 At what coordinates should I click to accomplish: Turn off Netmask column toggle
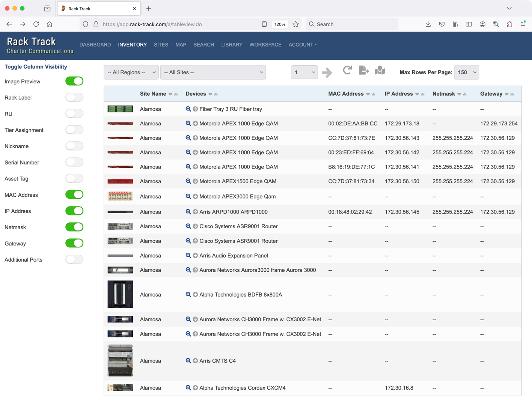pos(74,227)
